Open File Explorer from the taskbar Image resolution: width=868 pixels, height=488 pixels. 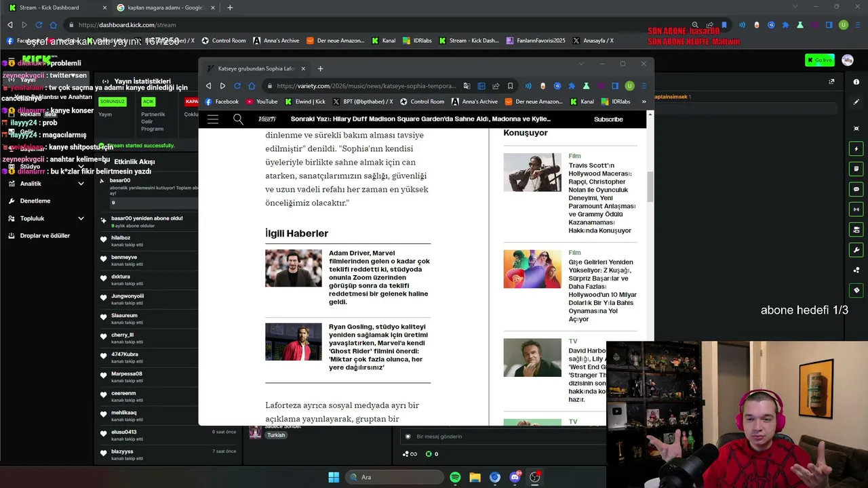tap(475, 477)
